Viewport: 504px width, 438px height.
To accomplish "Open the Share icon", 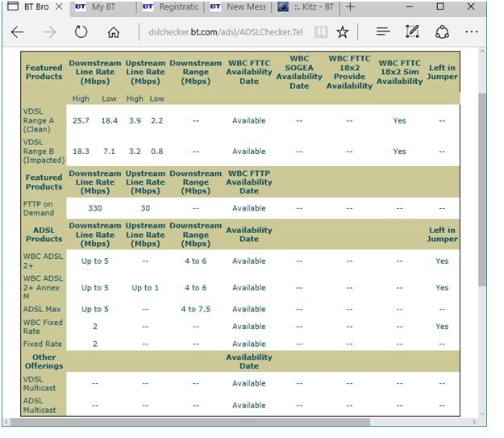I will click(x=442, y=31).
